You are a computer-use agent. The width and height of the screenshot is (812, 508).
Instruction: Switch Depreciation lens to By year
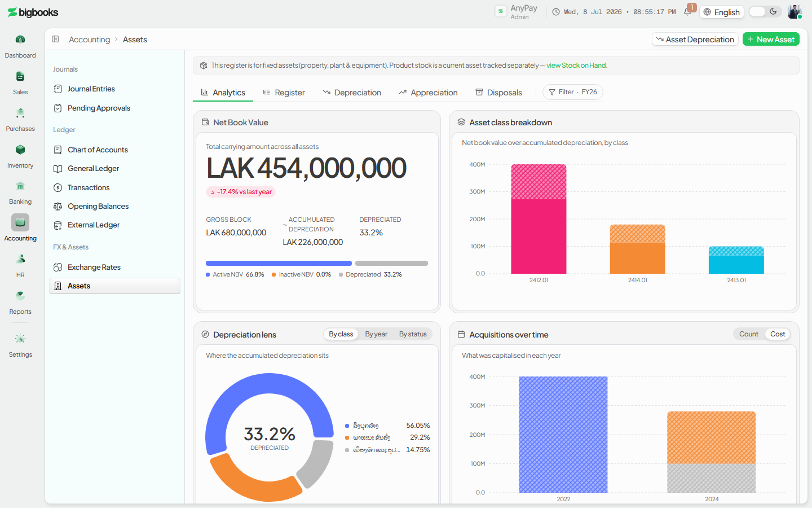pos(376,334)
